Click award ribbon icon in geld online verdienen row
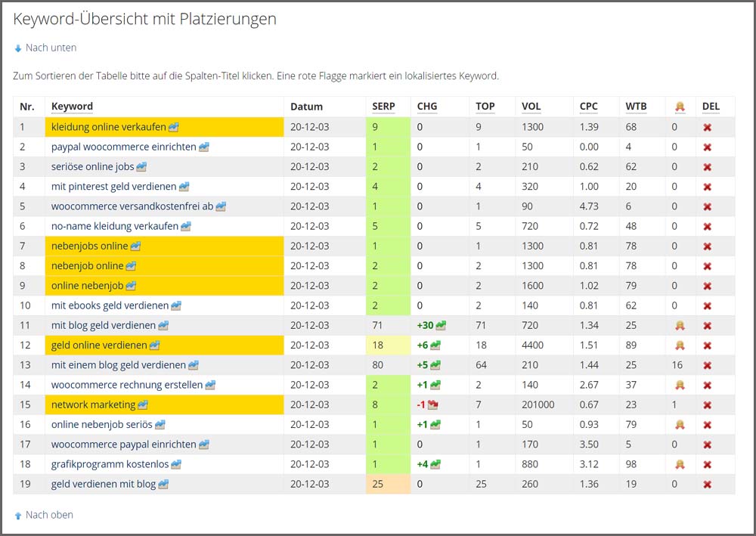Viewport: 756px width, 536px height. 680,345
